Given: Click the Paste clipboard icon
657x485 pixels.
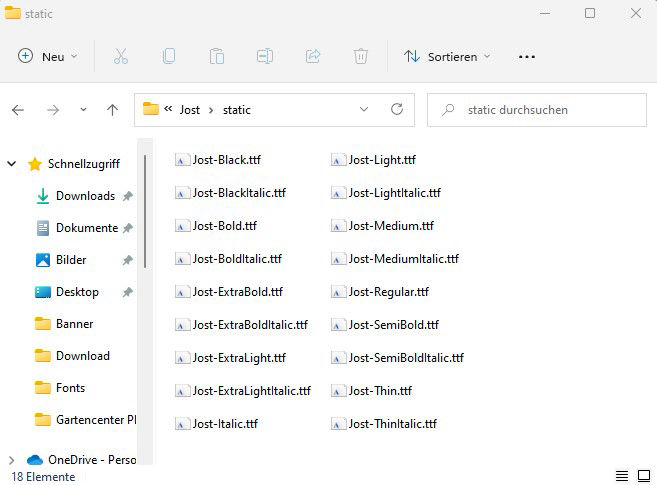Looking at the screenshot, I should point(217,57).
